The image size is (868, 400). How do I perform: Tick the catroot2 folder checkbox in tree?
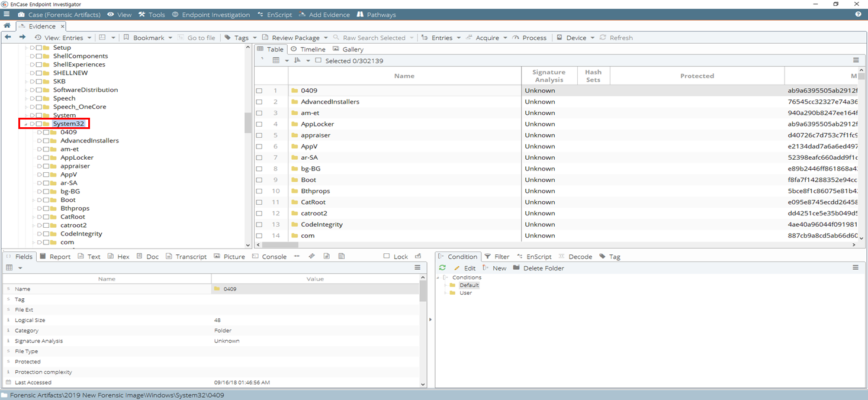pos(46,225)
